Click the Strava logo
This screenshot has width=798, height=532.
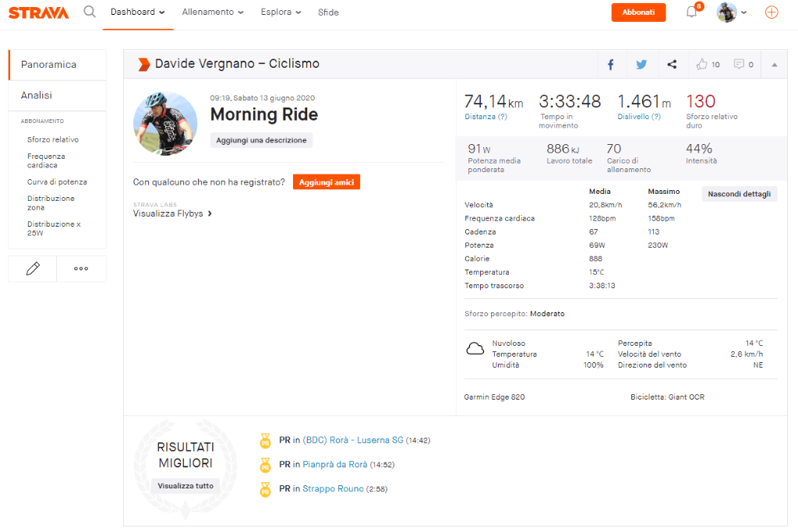point(38,12)
